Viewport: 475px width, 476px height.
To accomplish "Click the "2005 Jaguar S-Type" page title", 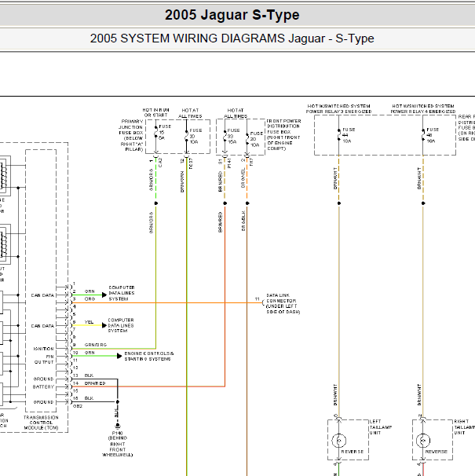I will [232, 15].
